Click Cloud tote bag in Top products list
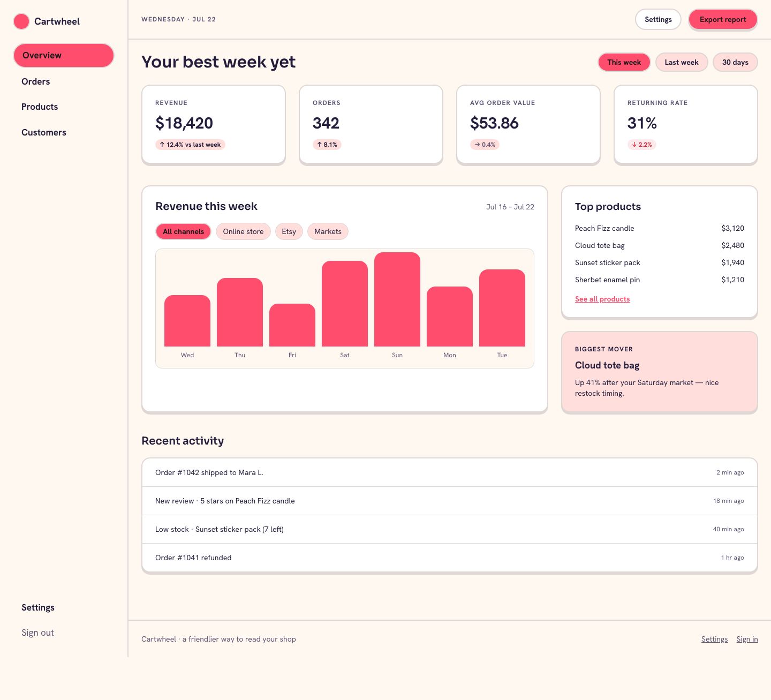Image resolution: width=771 pixels, height=700 pixels. click(x=600, y=245)
